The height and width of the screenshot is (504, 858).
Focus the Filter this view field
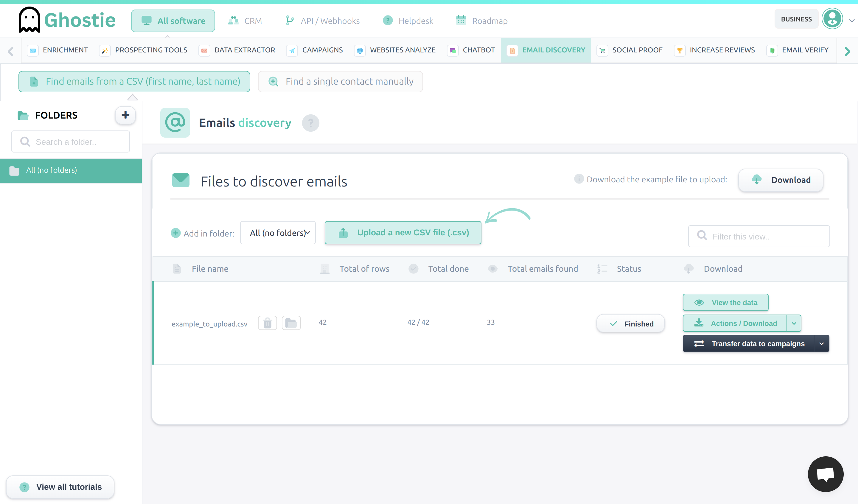pos(759,236)
